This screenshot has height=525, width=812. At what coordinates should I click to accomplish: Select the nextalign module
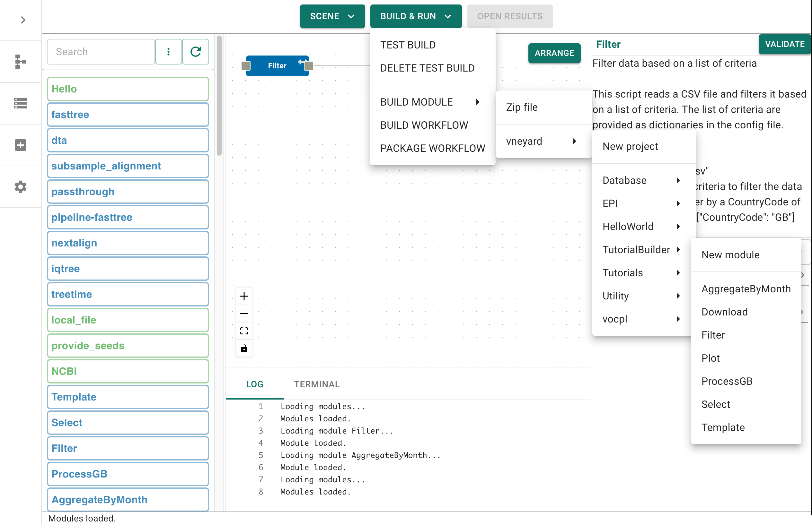tap(128, 243)
